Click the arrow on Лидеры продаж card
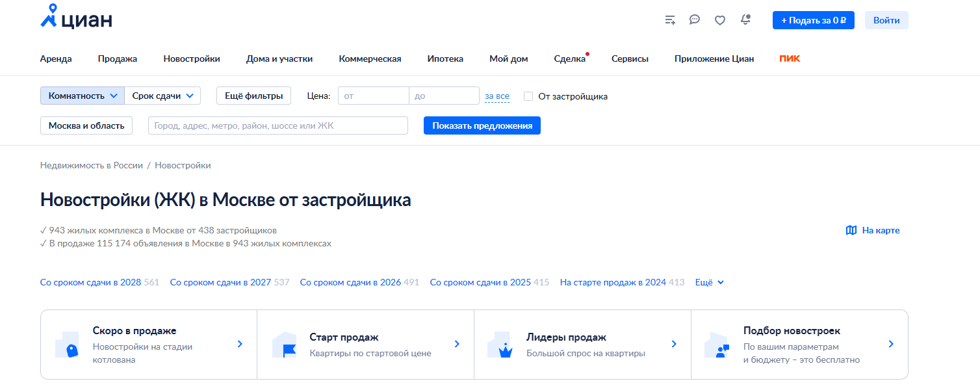Viewport: 980px width, 392px height. coord(674,344)
